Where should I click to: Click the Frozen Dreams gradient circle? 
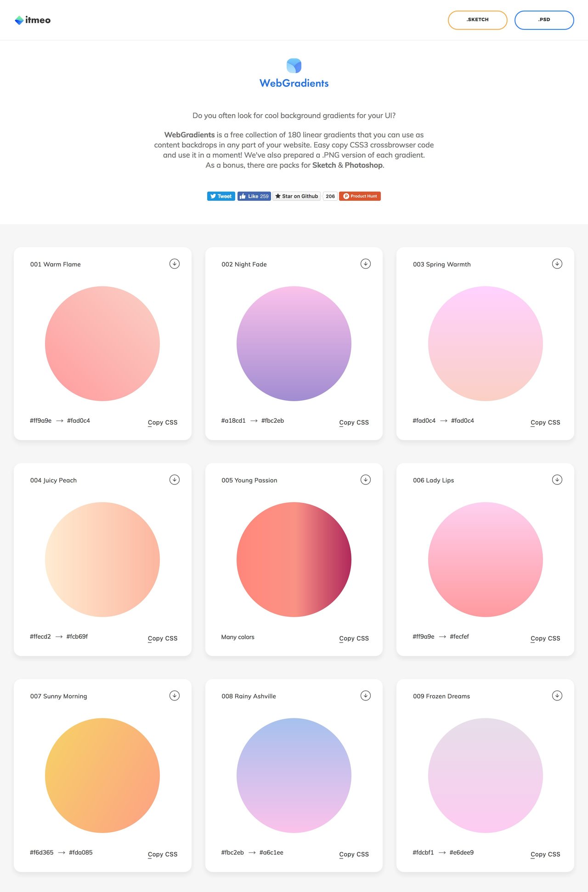point(486,776)
